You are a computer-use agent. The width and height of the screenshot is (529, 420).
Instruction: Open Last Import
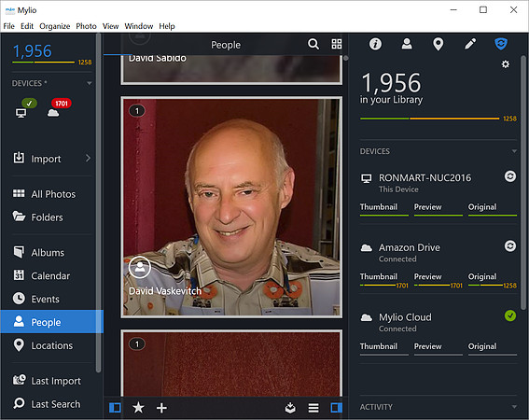51,381
